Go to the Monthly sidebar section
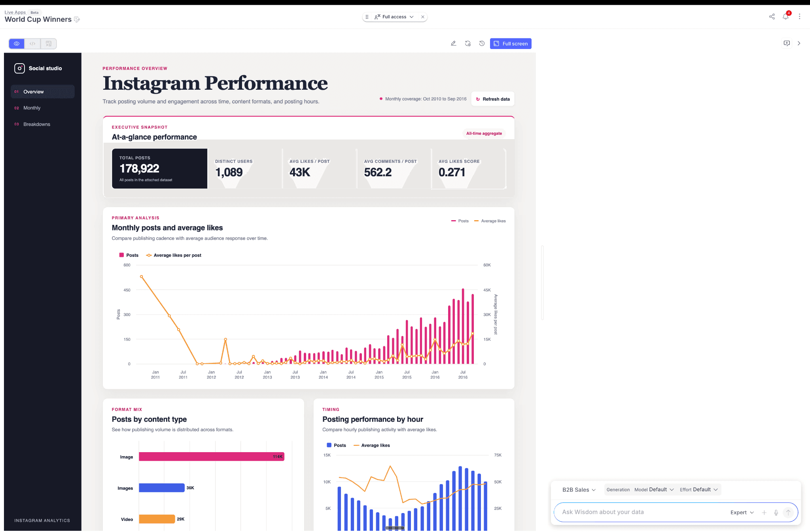This screenshot has width=810, height=532. [43, 108]
